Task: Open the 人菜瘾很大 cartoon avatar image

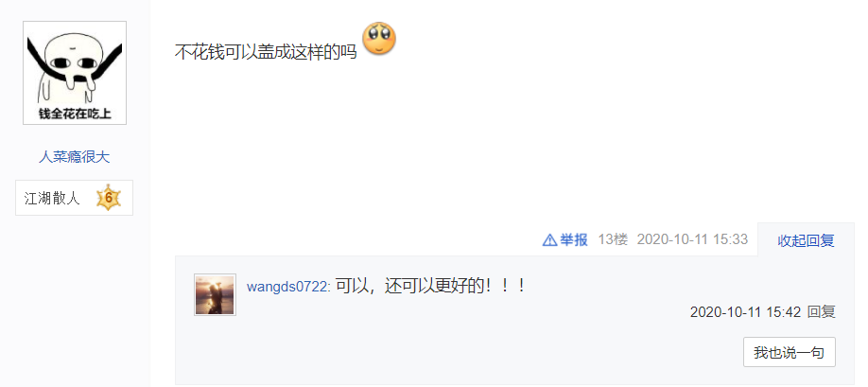Action: [x=75, y=73]
